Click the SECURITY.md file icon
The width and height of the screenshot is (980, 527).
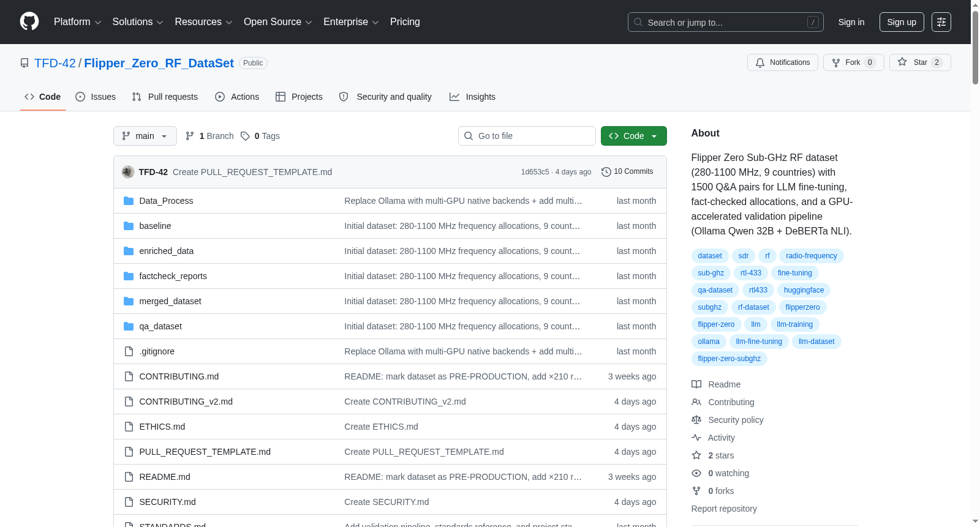click(x=129, y=502)
